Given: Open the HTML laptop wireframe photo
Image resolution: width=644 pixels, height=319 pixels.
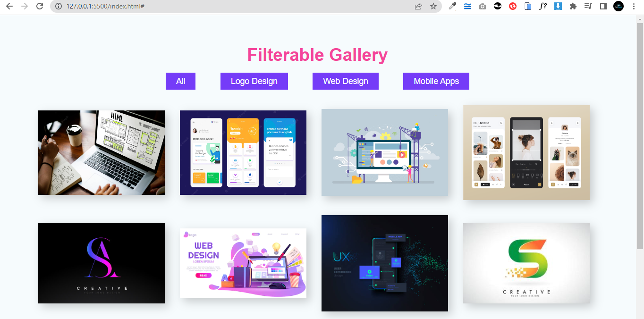Looking at the screenshot, I should 102,152.
